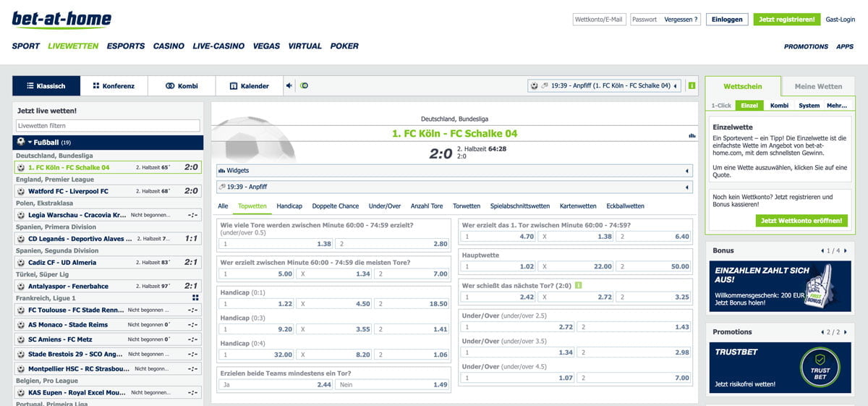Select the Under/Over bet category tab
The height and width of the screenshot is (406, 868).
(x=385, y=206)
